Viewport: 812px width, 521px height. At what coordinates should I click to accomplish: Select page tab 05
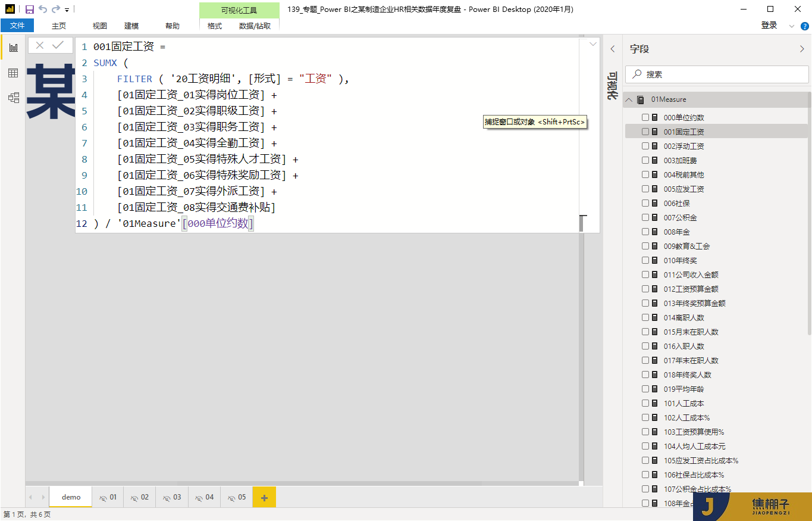pyautogui.click(x=236, y=497)
